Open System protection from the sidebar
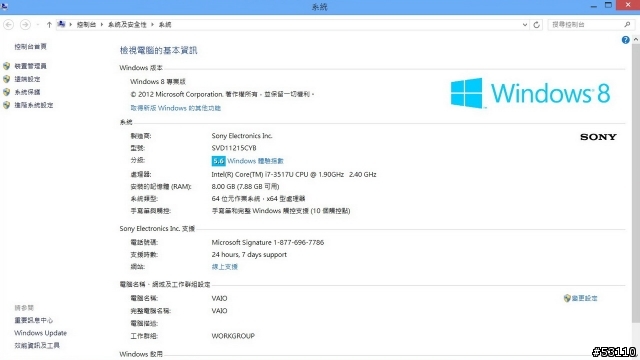 coord(27,92)
